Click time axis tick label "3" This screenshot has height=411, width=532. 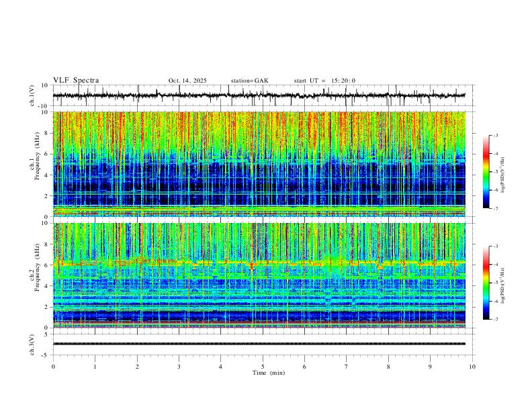point(179,367)
